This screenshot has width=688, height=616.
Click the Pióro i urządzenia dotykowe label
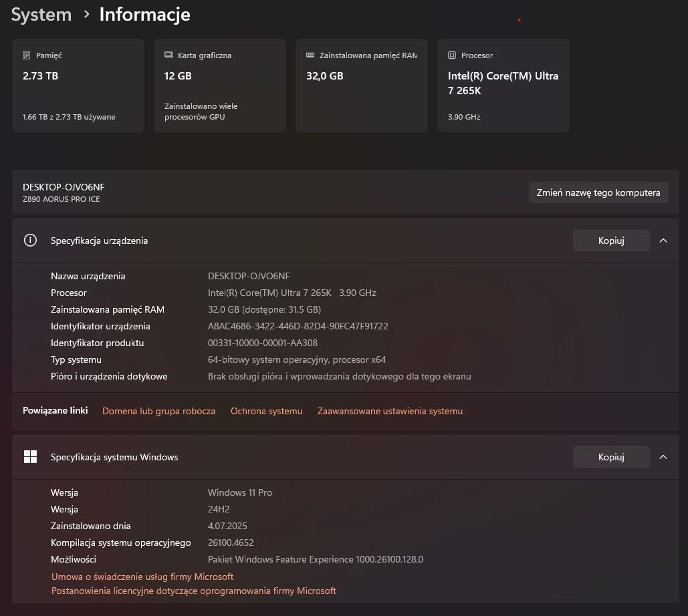coord(109,376)
